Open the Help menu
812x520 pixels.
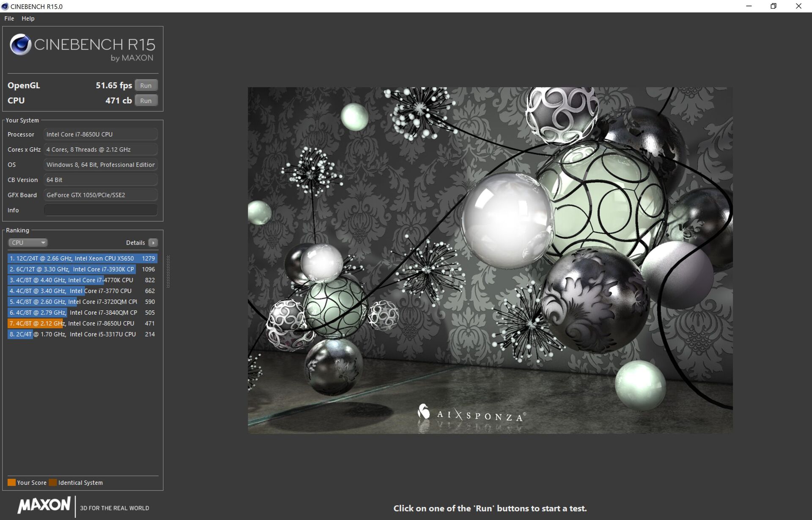click(28, 19)
